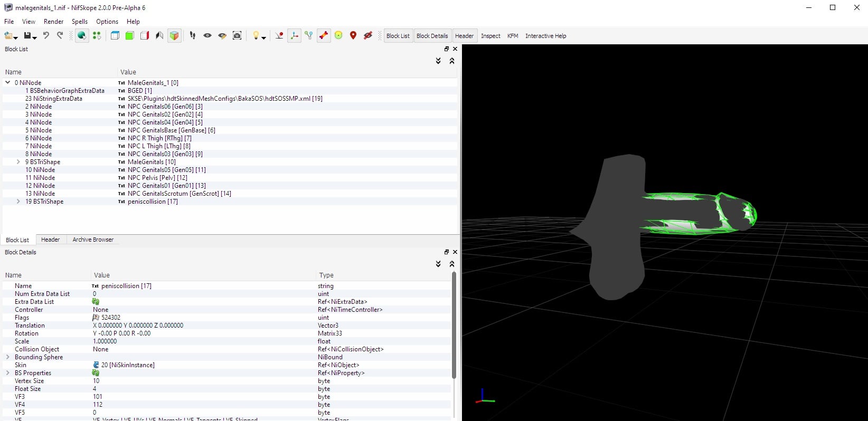Select the 19 BSTriShape peniscollision row
The height and width of the screenshot is (421, 868).
click(230, 202)
